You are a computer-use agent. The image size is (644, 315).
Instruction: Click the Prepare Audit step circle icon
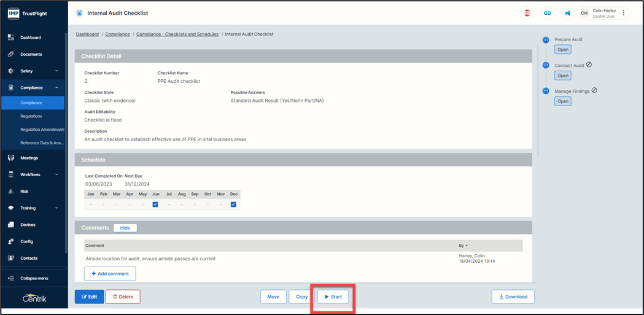(x=546, y=40)
